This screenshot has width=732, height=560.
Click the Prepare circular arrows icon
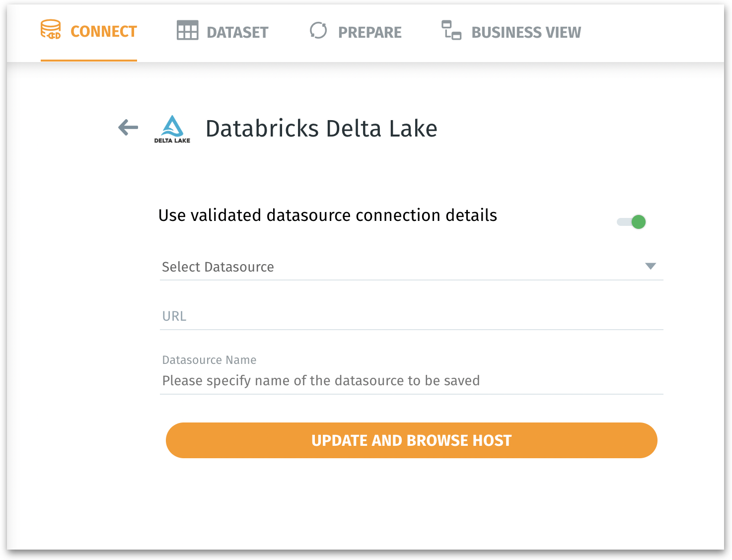(x=318, y=31)
